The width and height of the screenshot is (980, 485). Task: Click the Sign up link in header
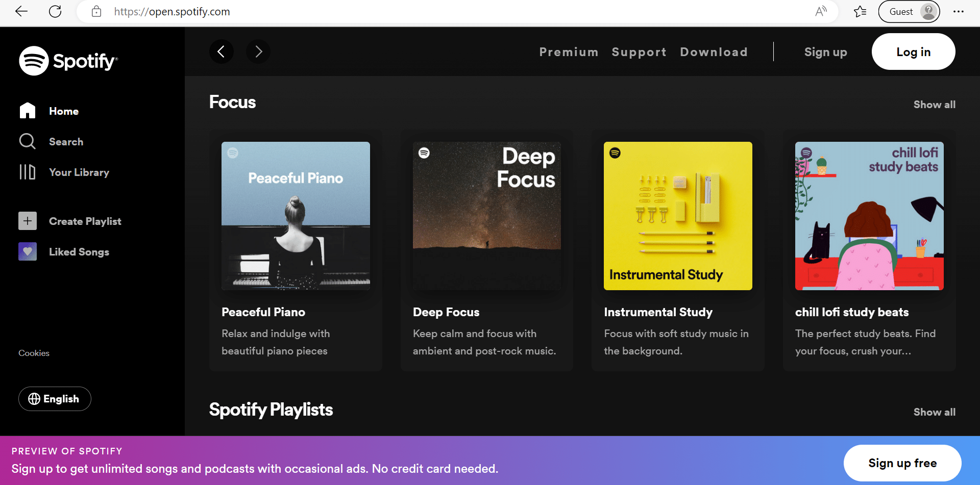826,52
